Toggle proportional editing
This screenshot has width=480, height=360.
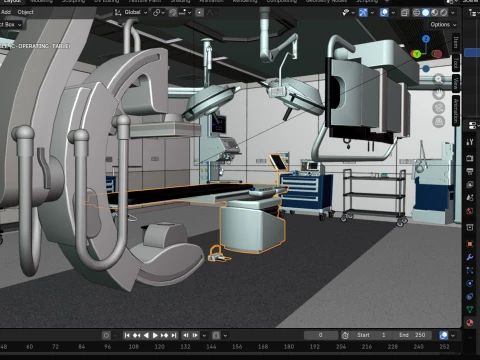[199, 12]
